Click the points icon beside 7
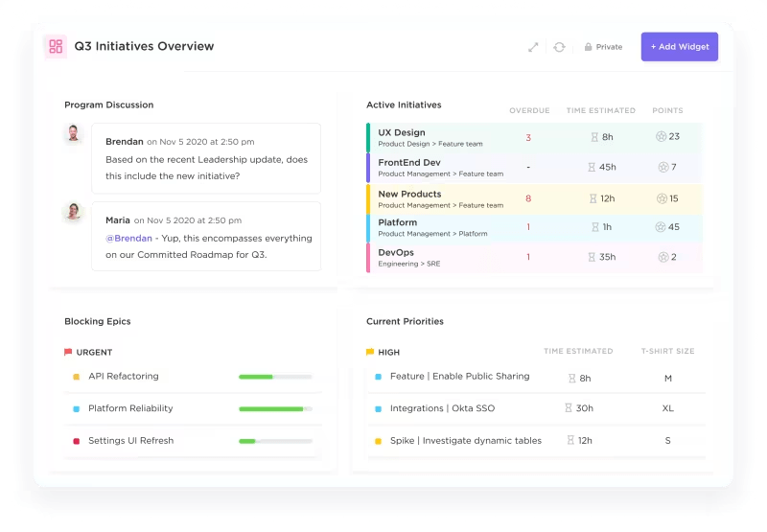Viewport: 767px width, 532px height. (663, 167)
